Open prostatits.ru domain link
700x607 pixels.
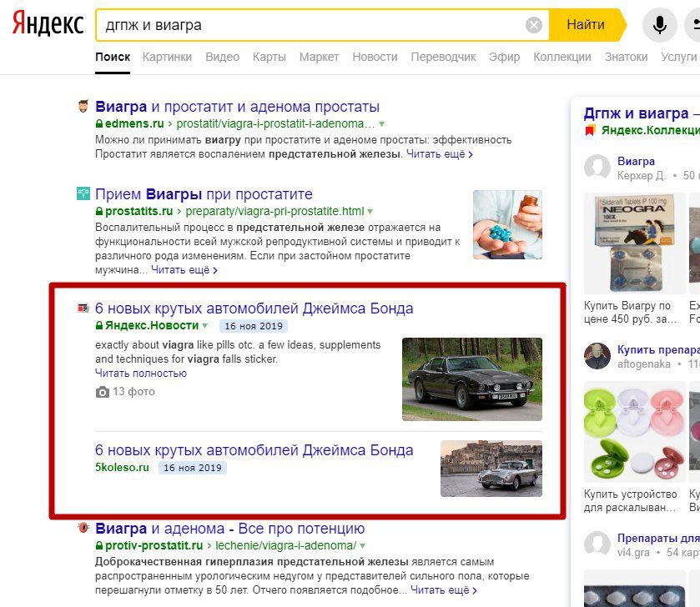[x=138, y=211]
